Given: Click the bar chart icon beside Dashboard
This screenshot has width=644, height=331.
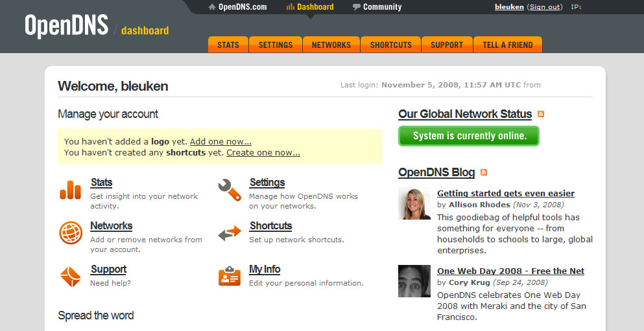Looking at the screenshot, I should (x=291, y=6).
